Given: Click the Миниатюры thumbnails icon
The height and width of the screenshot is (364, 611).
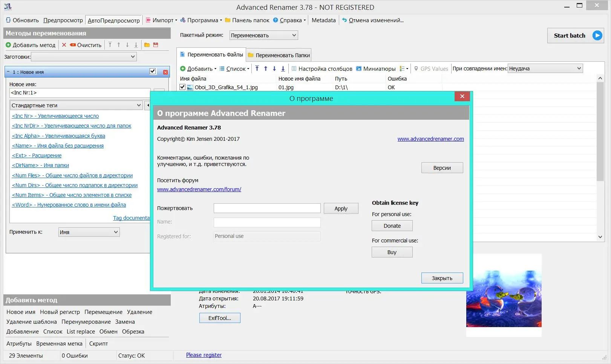Looking at the screenshot, I should [x=359, y=69].
